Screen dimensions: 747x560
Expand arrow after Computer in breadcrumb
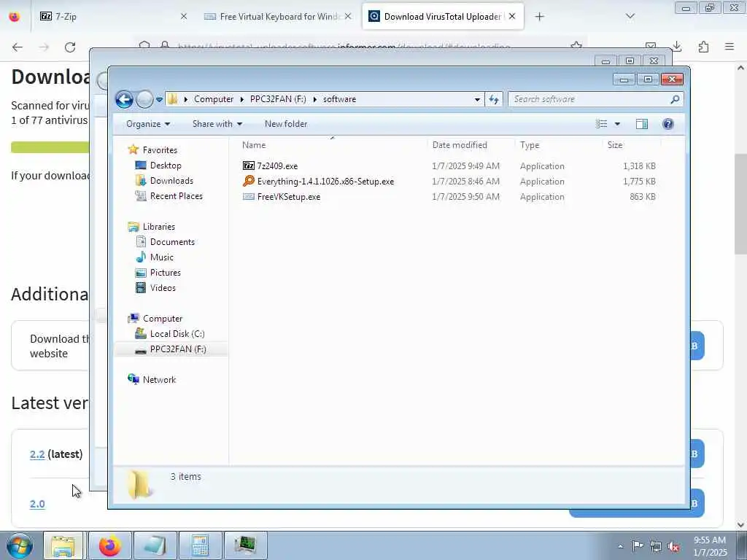pyautogui.click(x=242, y=99)
